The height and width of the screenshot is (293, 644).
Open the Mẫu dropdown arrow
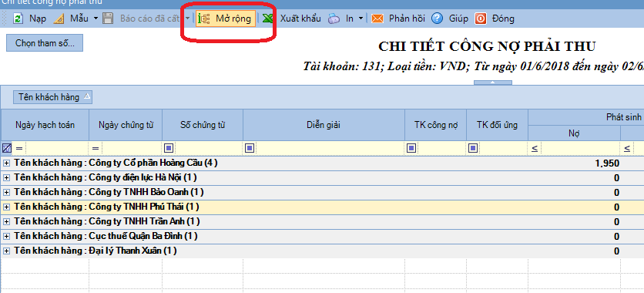96,19
